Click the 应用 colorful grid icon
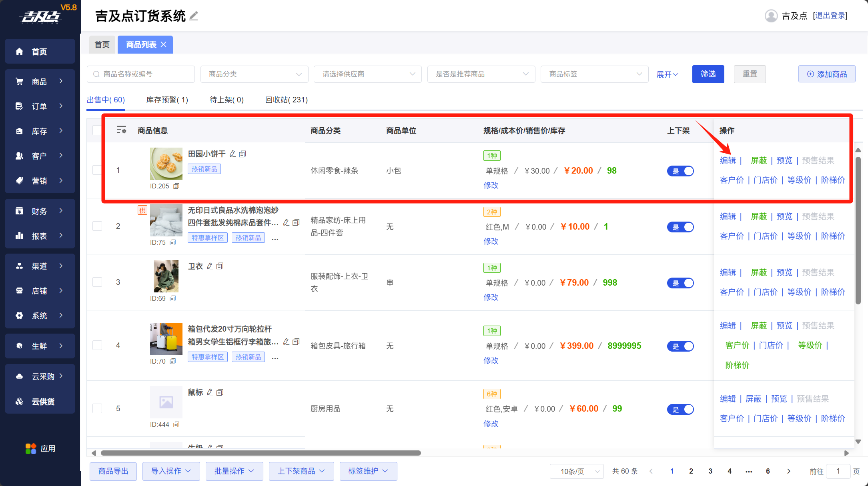The width and height of the screenshot is (868, 486). click(x=31, y=448)
